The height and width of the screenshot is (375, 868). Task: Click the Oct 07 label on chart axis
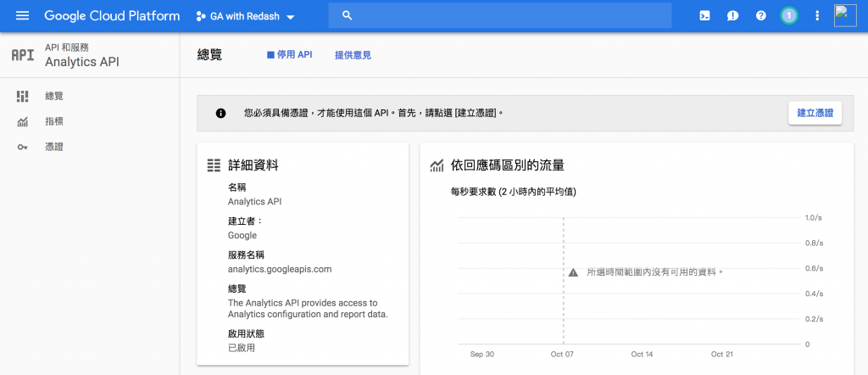(562, 354)
